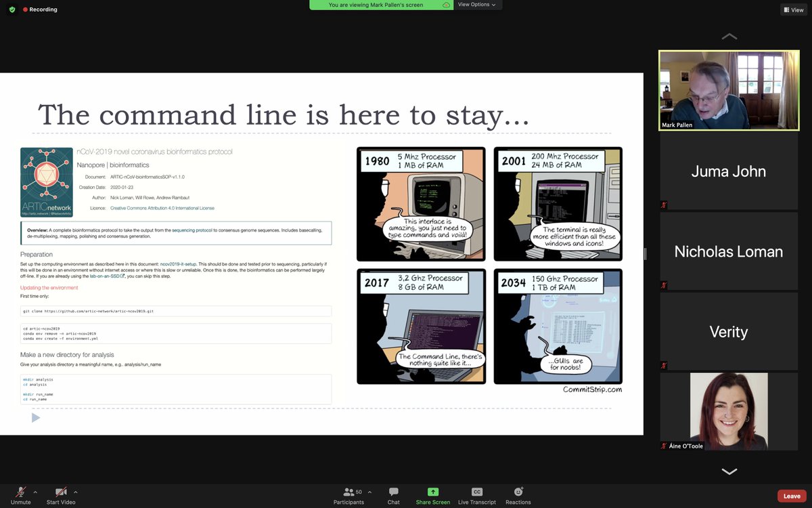Click the 'Updating the environment' heading
The image size is (812, 508).
pyautogui.click(x=49, y=288)
